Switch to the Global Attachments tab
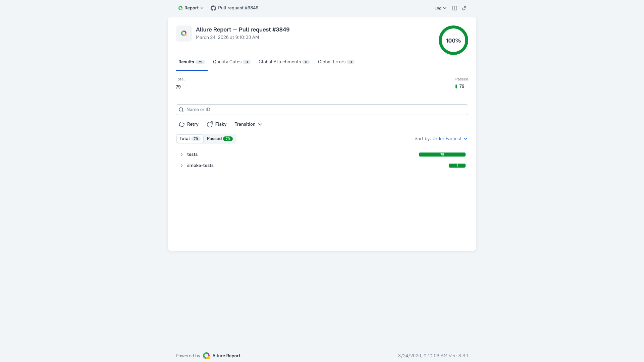Image resolution: width=644 pixels, height=362 pixels. [284, 62]
